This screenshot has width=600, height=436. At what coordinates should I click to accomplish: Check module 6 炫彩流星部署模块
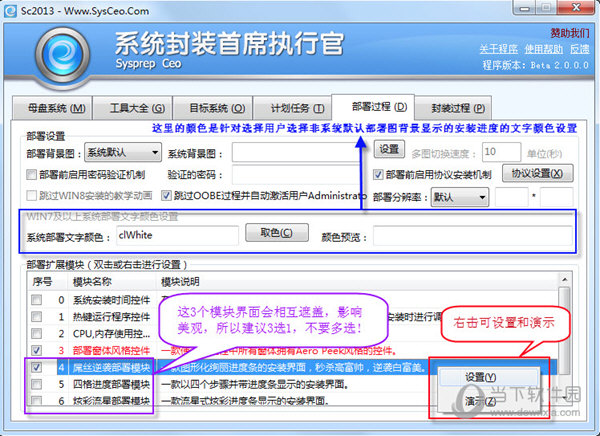tap(36, 400)
